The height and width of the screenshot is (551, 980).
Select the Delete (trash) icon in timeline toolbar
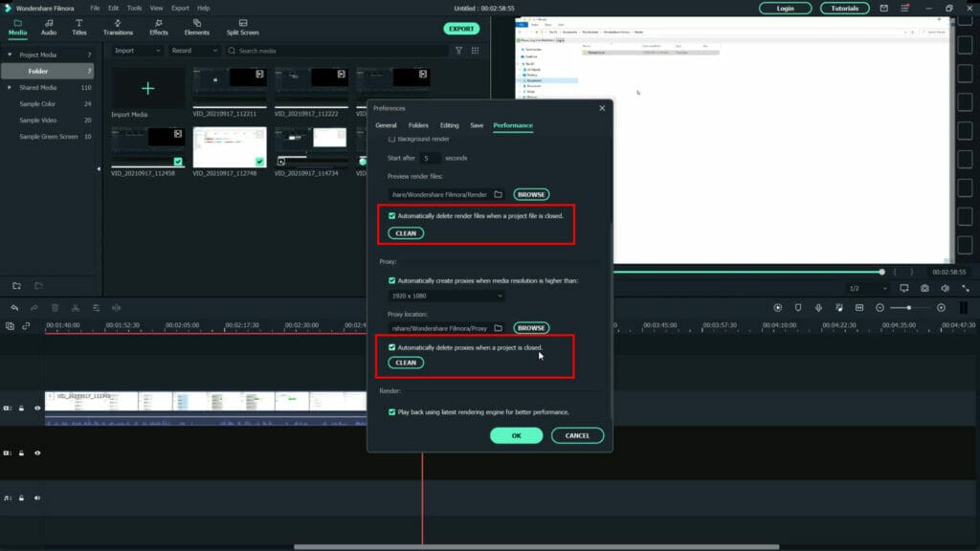(55, 308)
